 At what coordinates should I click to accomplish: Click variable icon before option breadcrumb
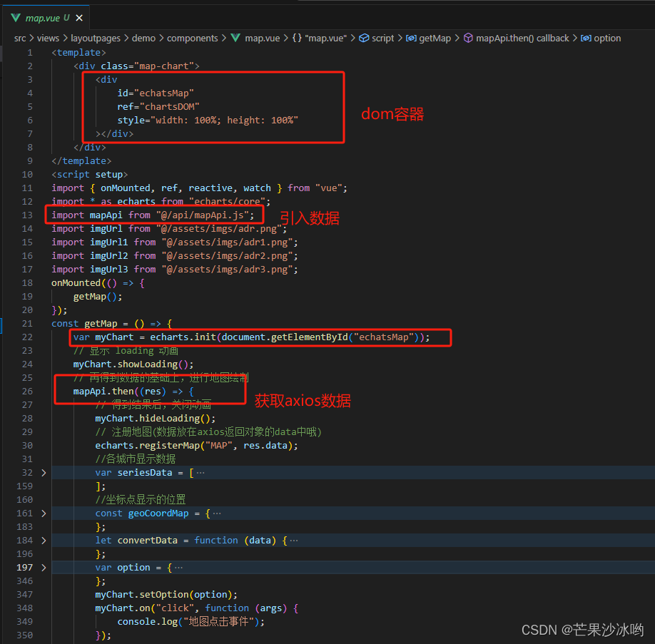pos(586,38)
